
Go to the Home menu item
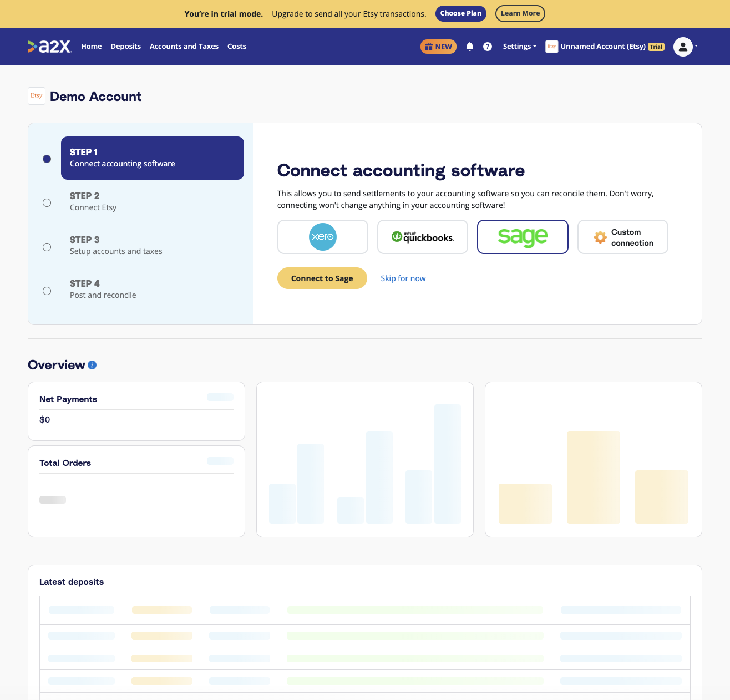point(92,47)
